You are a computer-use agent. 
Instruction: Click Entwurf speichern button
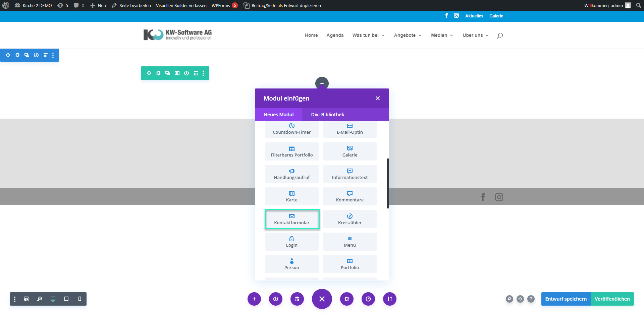(566, 299)
